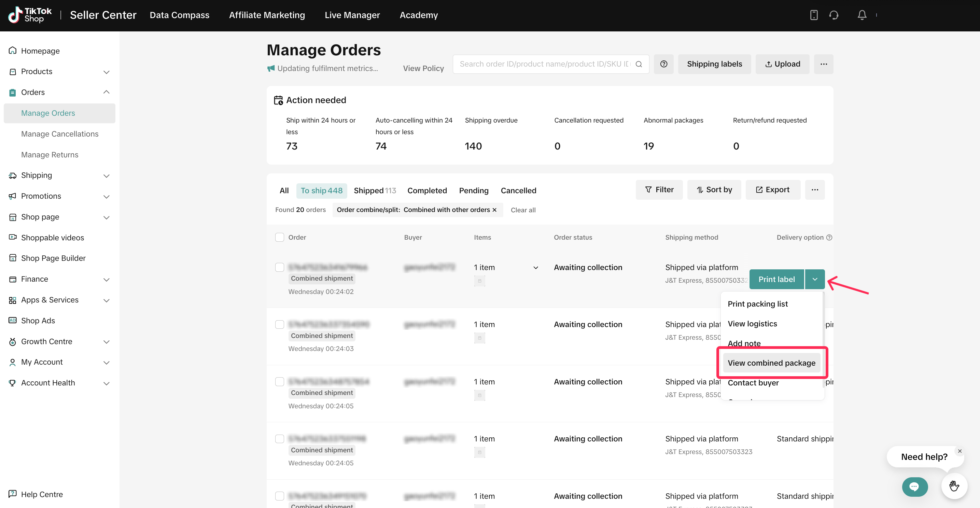Toggle the select-all orders checkbox
This screenshot has width=980, height=508.
tap(279, 237)
